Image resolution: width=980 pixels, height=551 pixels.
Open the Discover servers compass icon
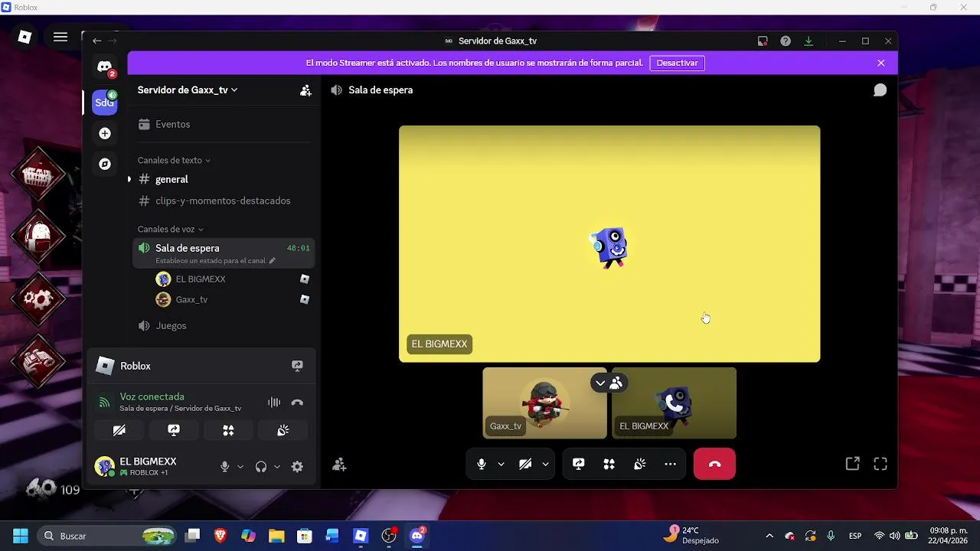(105, 164)
